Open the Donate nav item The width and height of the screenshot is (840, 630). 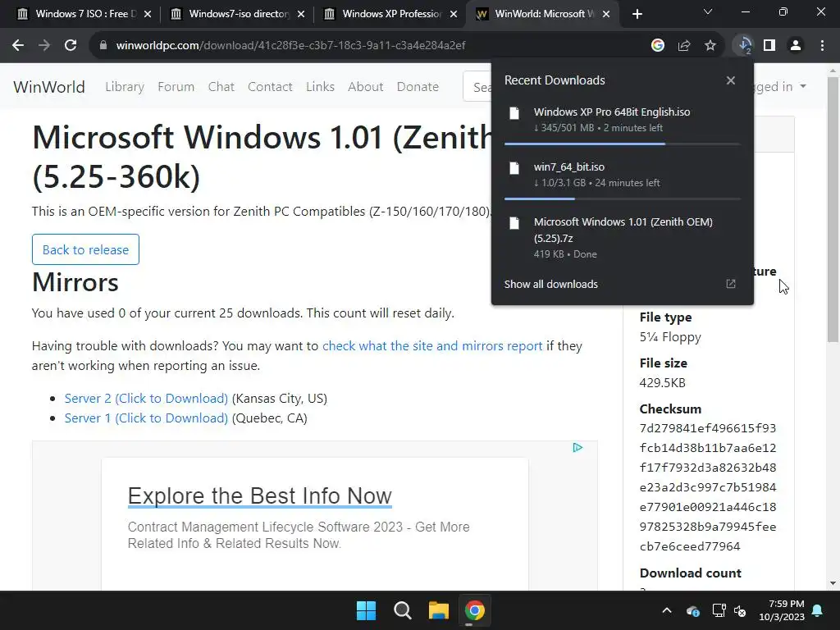(x=418, y=87)
